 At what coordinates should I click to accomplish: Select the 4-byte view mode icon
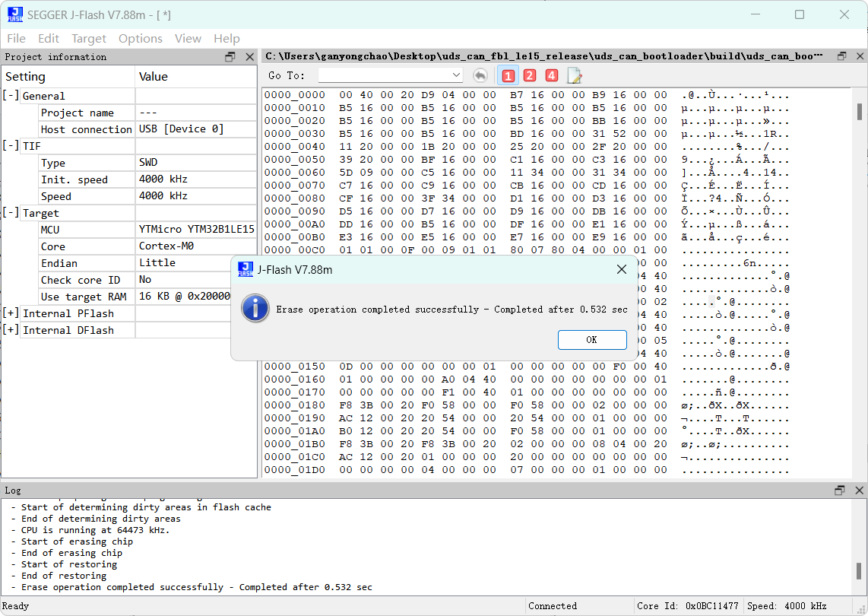point(551,75)
